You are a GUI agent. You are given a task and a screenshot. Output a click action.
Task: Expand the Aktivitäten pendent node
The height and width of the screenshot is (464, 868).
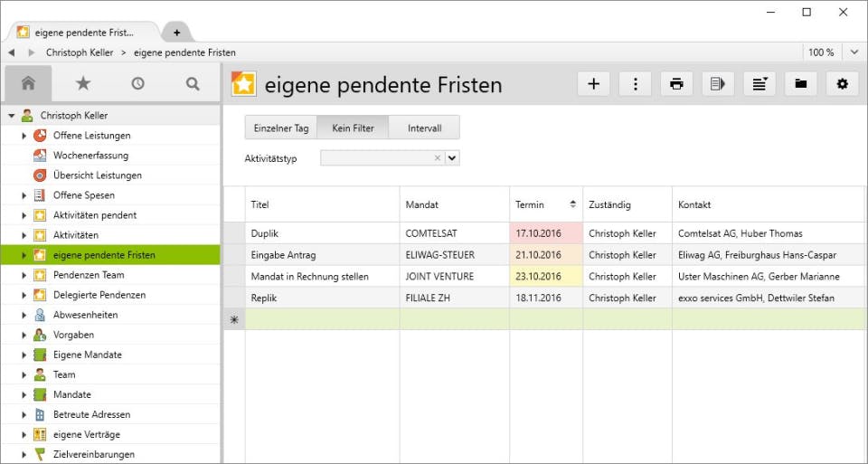[24, 215]
